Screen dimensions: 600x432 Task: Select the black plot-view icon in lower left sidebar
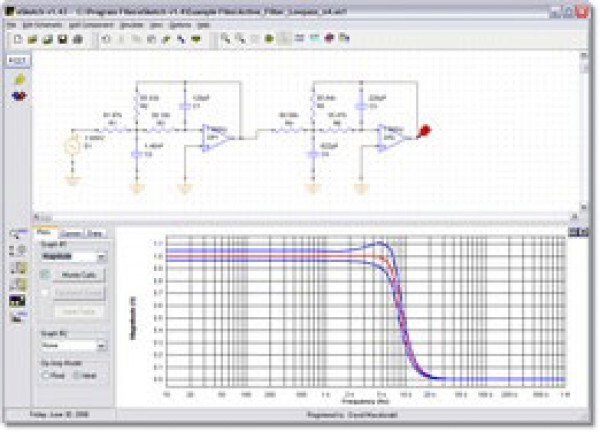(17, 301)
